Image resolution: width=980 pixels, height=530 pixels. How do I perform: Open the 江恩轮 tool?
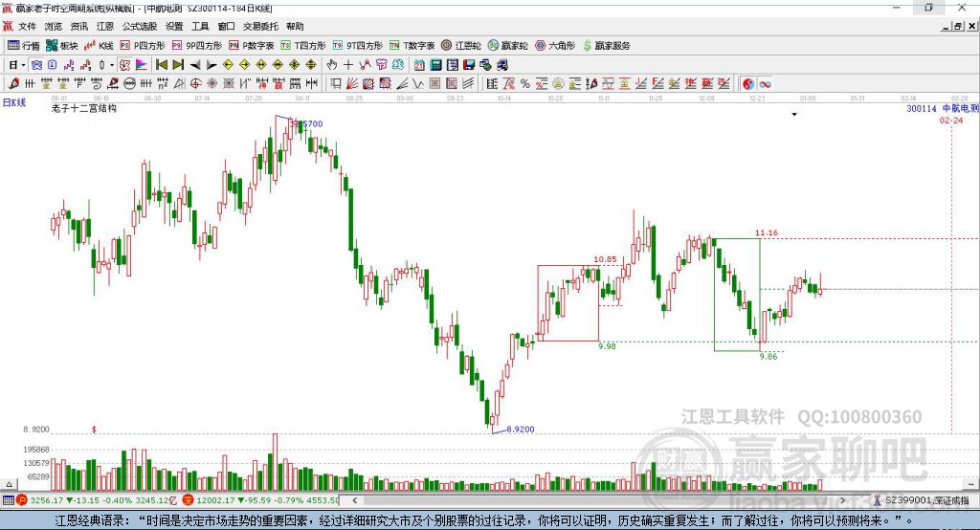click(x=461, y=46)
